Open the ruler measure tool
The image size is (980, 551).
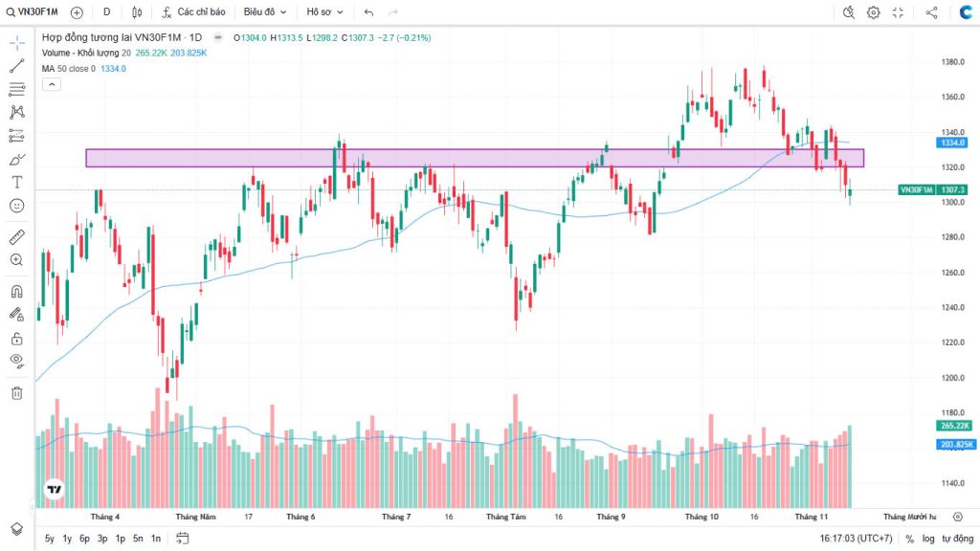click(16, 236)
